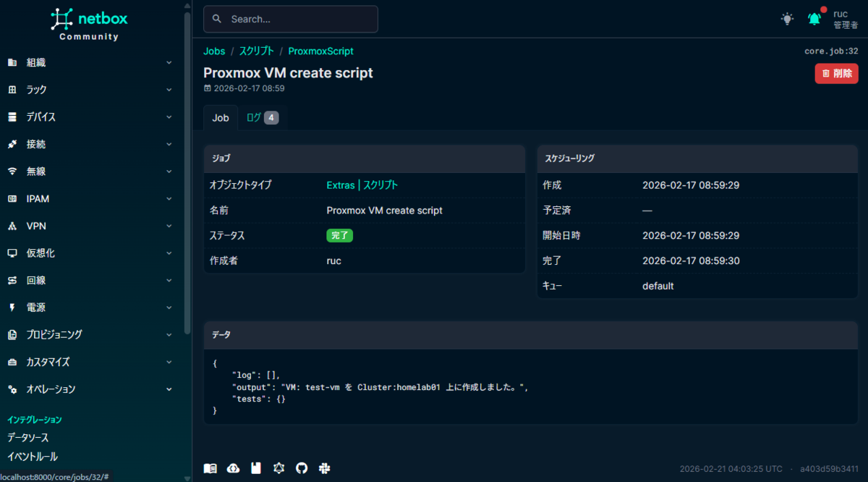Open the Slack icon in footer
The width and height of the screenshot is (868, 482).
(x=325, y=468)
